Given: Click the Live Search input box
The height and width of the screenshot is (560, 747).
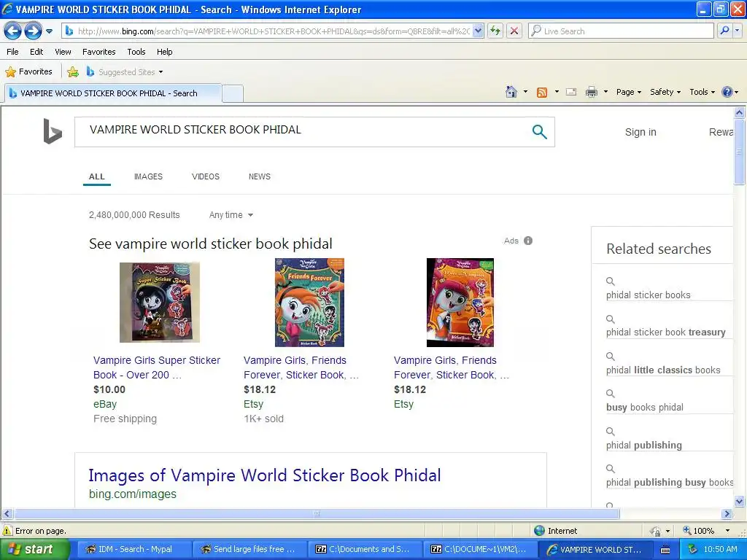Looking at the screenshot, I should (x=621, y=31).
